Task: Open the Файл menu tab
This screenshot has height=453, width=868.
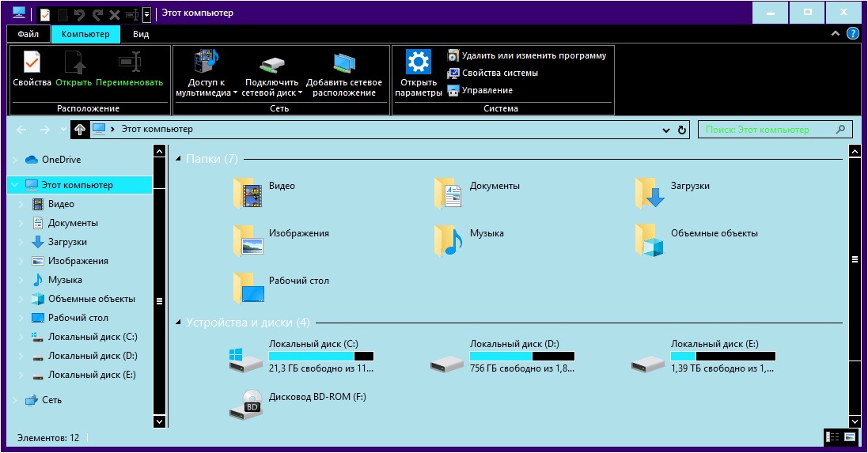Action: click(28, 34)
